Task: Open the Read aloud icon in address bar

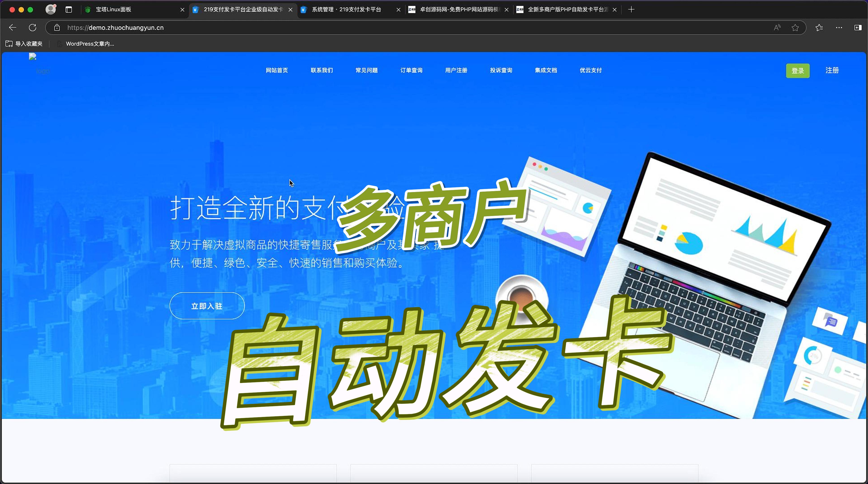Action: (777, 28)
